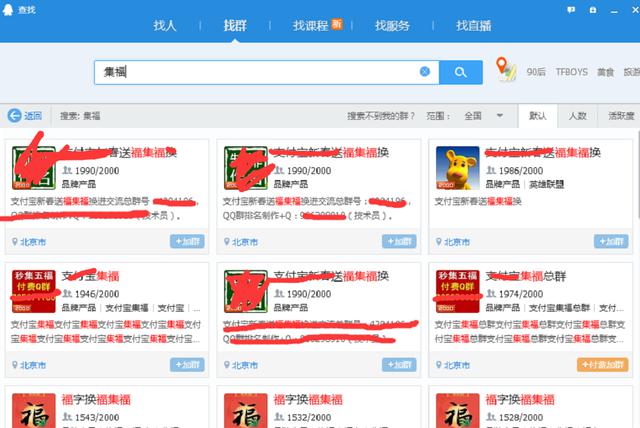This screenshot has height=428, width=640.
Task: Open the 福 avatar of 1543/2000 group
Action: pos(34,410)
